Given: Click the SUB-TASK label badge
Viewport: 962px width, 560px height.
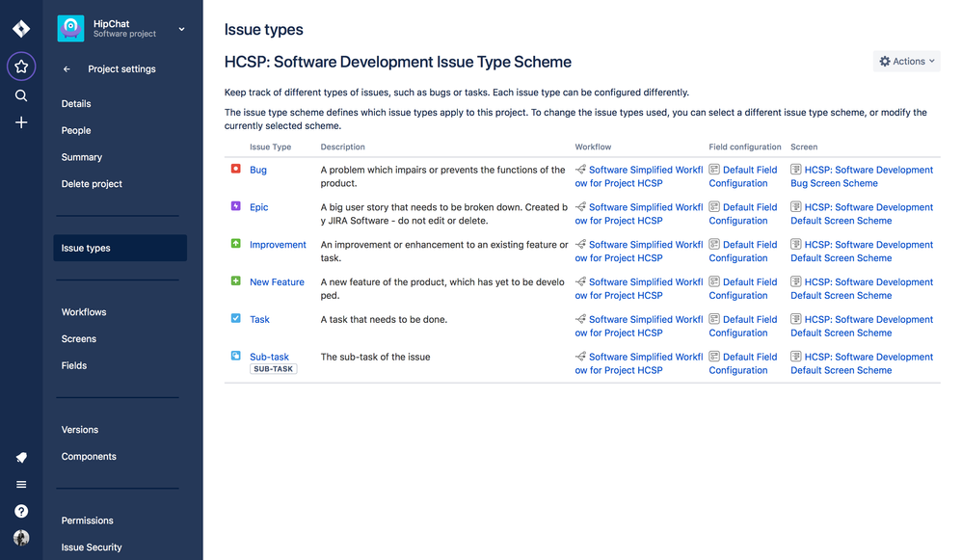Looking at the screenshot, I should click(x=274, y=369).
